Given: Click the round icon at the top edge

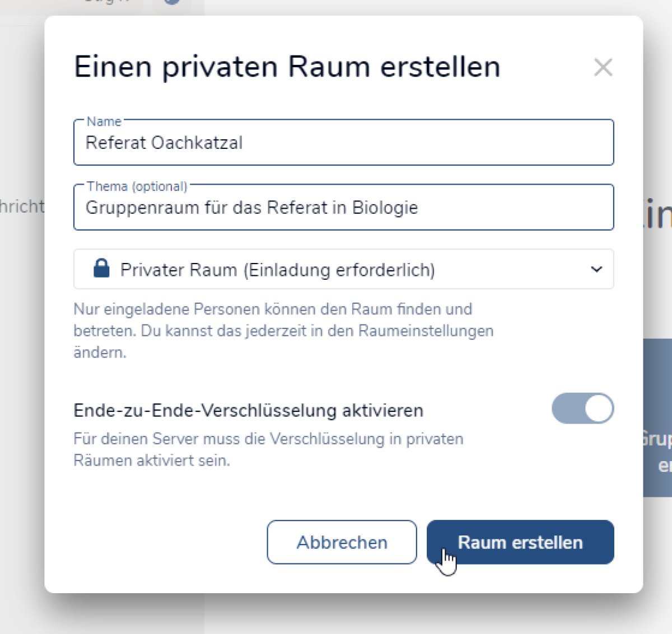Looking at the screenshot, I should pos(172,2).
